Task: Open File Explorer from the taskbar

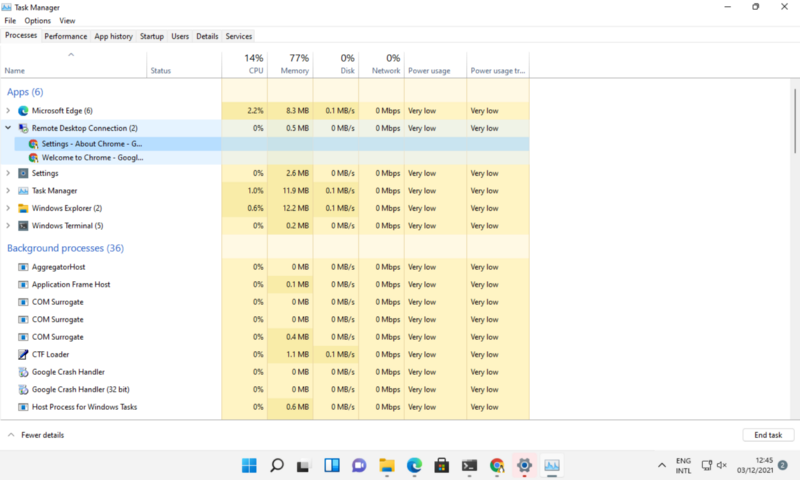Action: (387, 465)
